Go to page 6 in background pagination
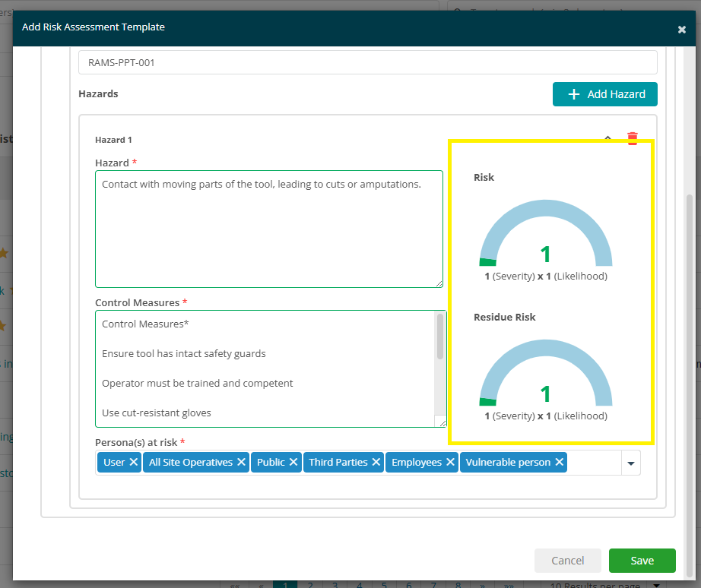 click(408, 584)
